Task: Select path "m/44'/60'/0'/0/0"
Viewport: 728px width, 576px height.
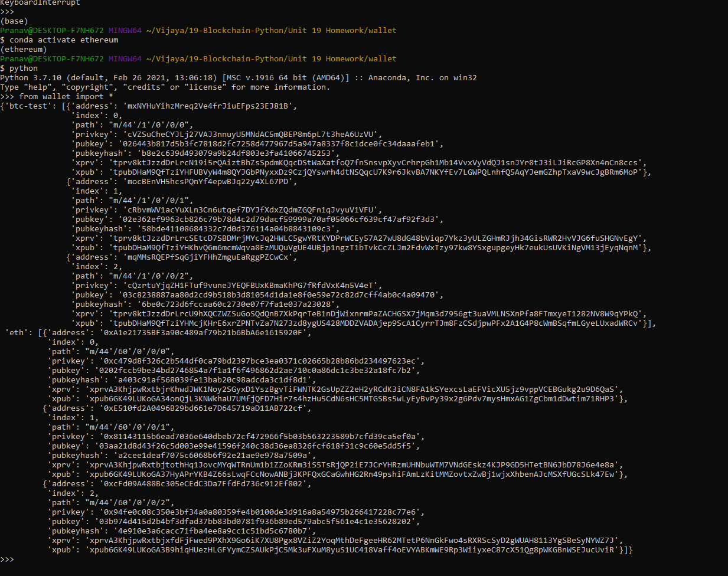Action: click(128, 352)
